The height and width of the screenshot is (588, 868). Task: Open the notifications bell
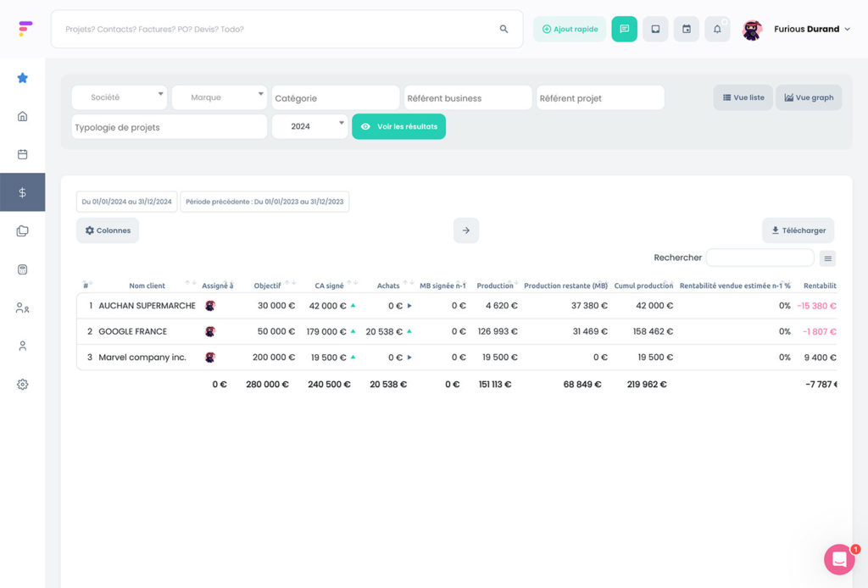(717, 29)
